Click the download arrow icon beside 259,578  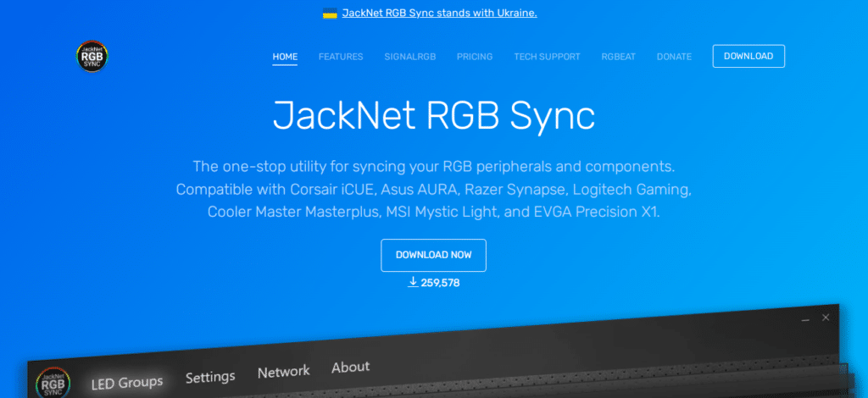click(x=413, y=283)
